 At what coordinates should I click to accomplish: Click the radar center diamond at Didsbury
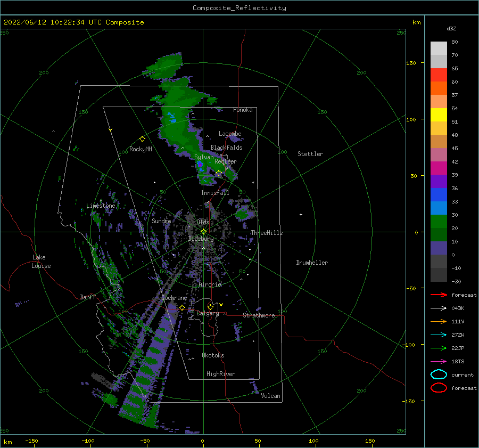pos(203,232)
